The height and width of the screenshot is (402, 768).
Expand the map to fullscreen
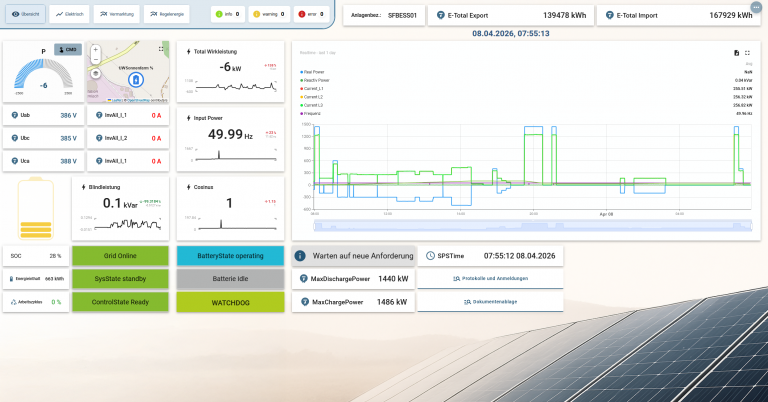pos(161,49)
